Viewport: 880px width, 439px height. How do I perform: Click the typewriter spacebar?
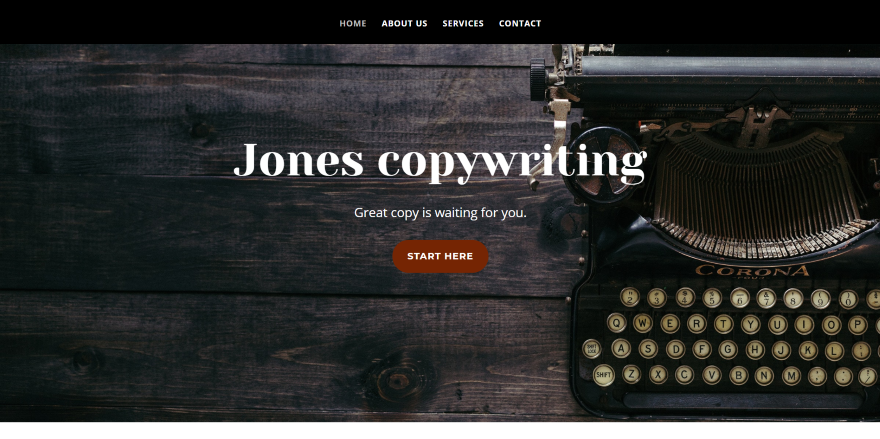coord(742,401)
